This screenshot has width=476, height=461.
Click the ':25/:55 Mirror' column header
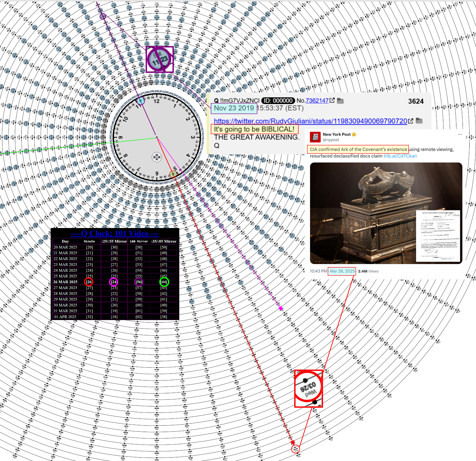point(114,241)
